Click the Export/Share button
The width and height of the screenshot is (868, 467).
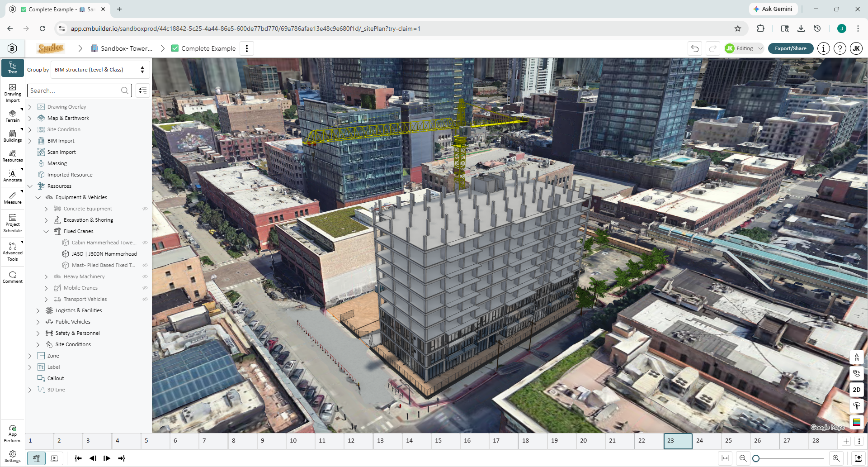(x=790, y=48)
